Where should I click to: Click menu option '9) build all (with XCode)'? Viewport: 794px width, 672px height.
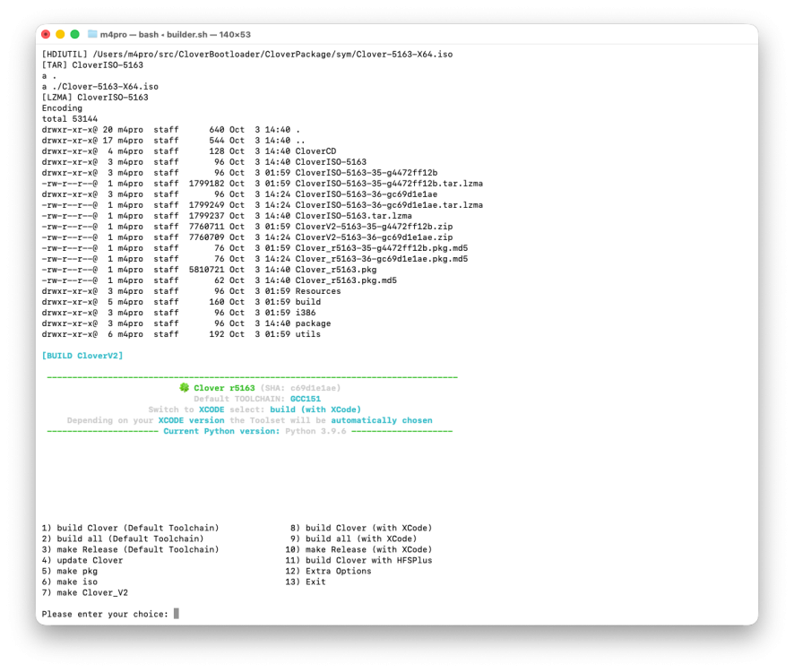tap(353, 538)
